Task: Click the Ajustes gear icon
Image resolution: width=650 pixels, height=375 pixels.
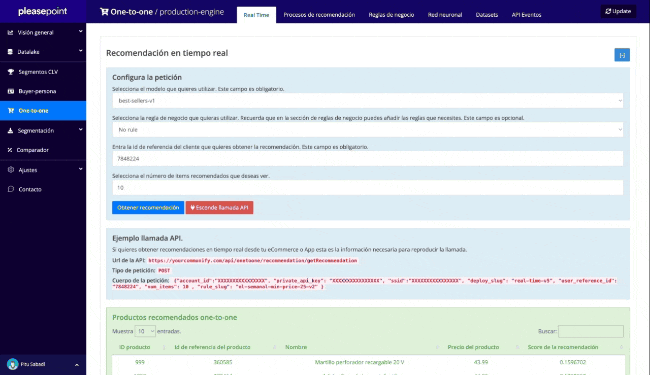Action: pyautogui.click(x=11, y=170)
